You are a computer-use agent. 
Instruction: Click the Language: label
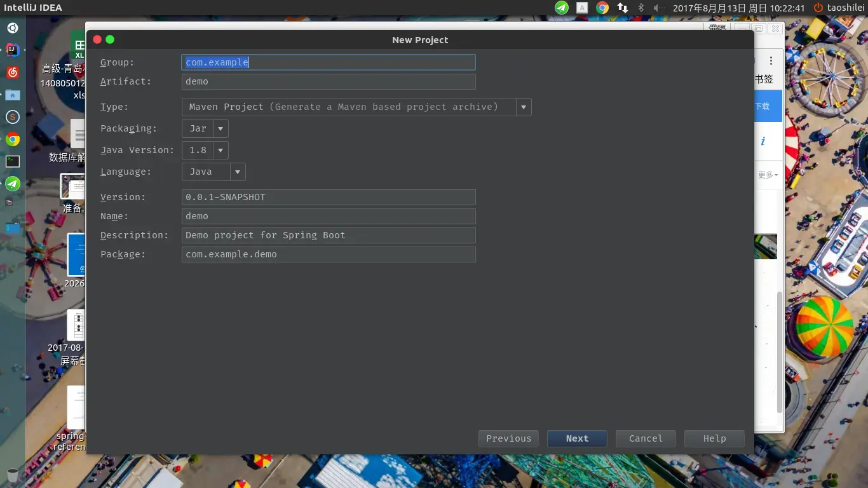(x=126, y=172)
